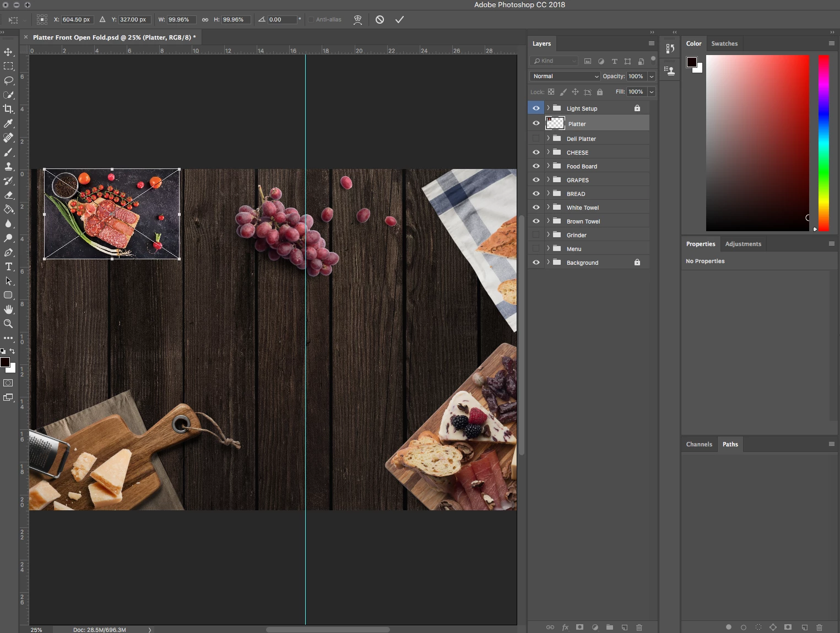Select the Crop tool

click(x=8, y=109)
